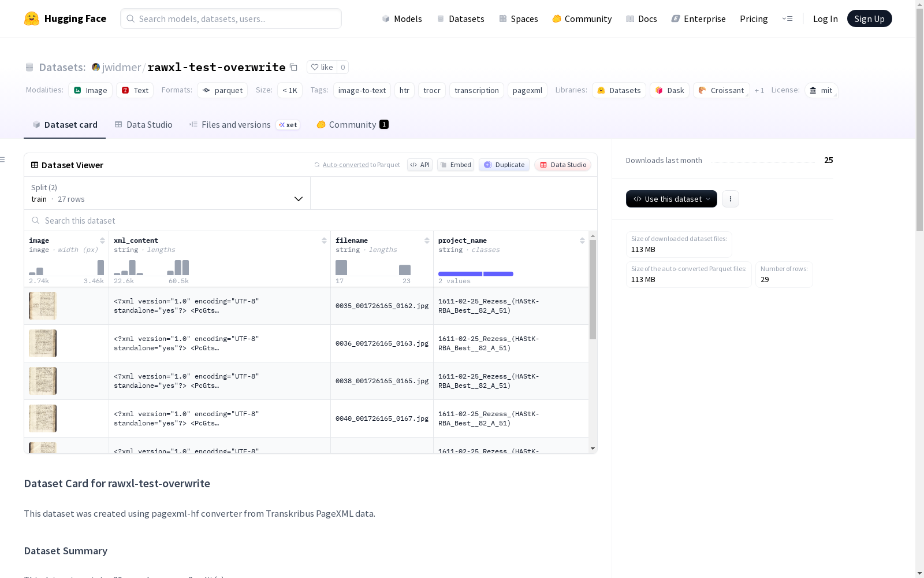Click the Duplicate button
This screenshot has height=578, width=924.
[x=504, y=165]
